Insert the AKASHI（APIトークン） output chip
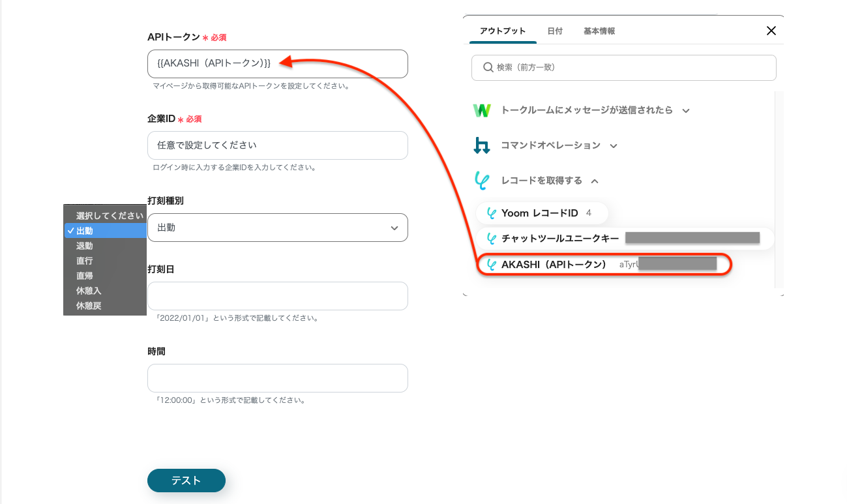847x504 pixels. [x=604, y=265]
